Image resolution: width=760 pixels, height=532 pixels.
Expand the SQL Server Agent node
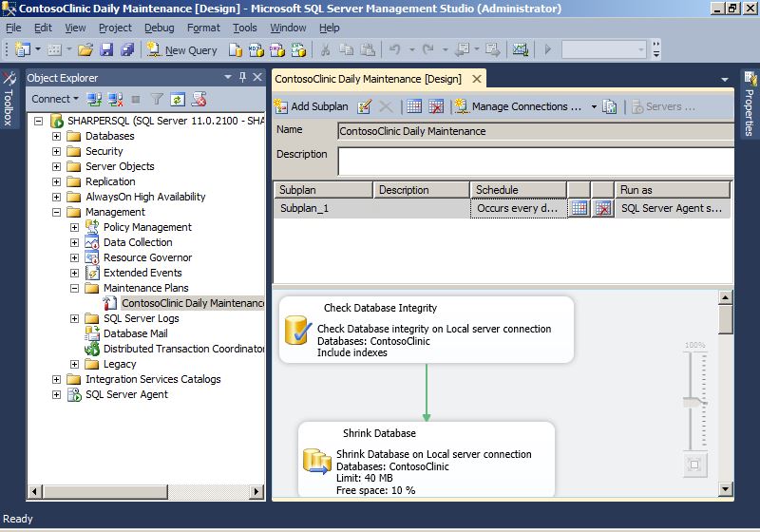coord(57,394)
